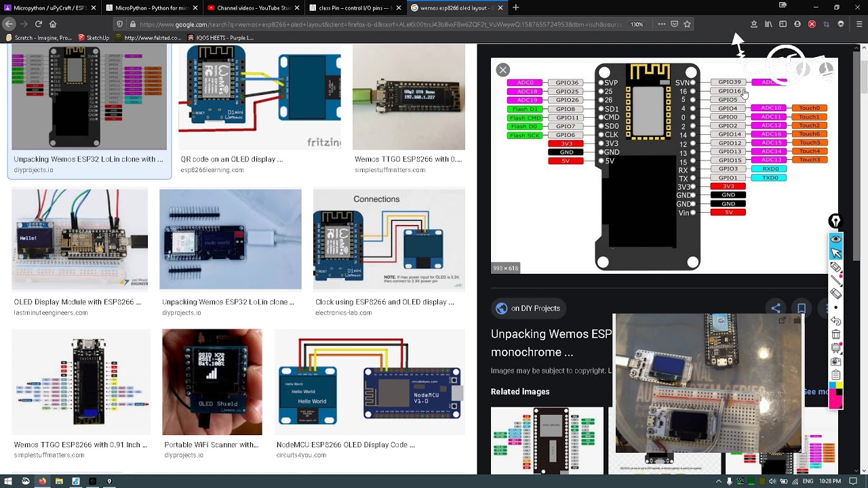Open the Firefox downloads panel
This screenshot has height=488, width=868.
click(753, 24)
